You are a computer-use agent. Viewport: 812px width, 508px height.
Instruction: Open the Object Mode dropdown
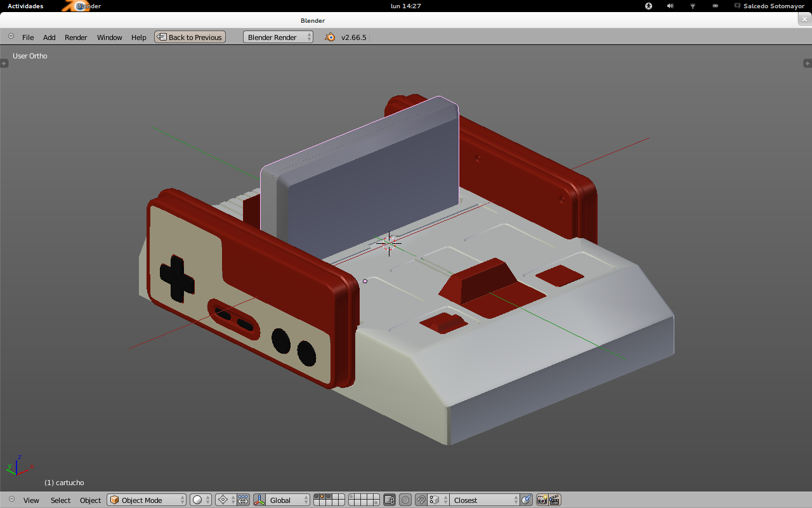click(147, 500)
